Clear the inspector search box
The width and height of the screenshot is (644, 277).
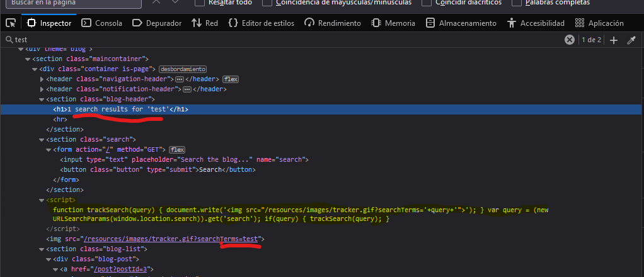pos(569,40)
